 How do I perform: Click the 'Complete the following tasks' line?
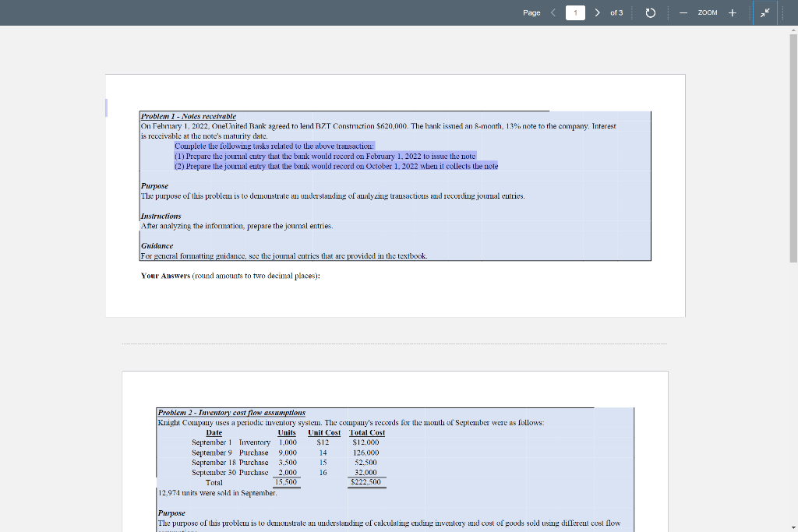pos(274,146)
